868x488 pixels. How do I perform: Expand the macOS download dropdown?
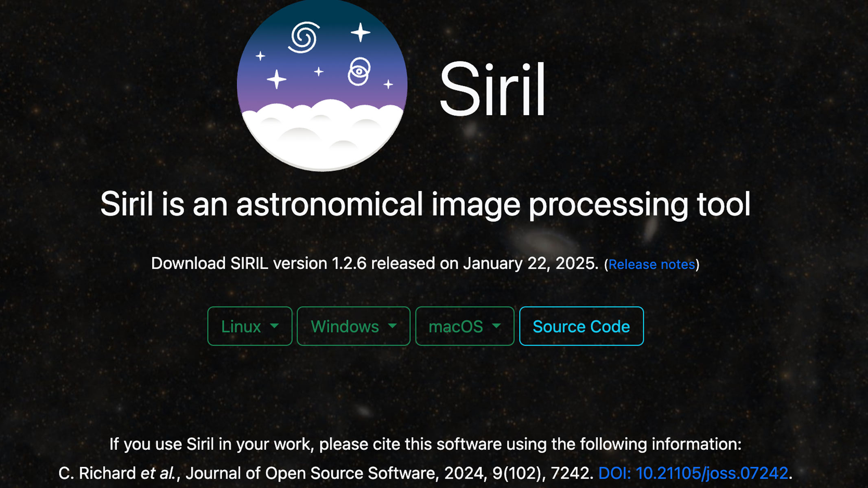click(x=464, y=326)
